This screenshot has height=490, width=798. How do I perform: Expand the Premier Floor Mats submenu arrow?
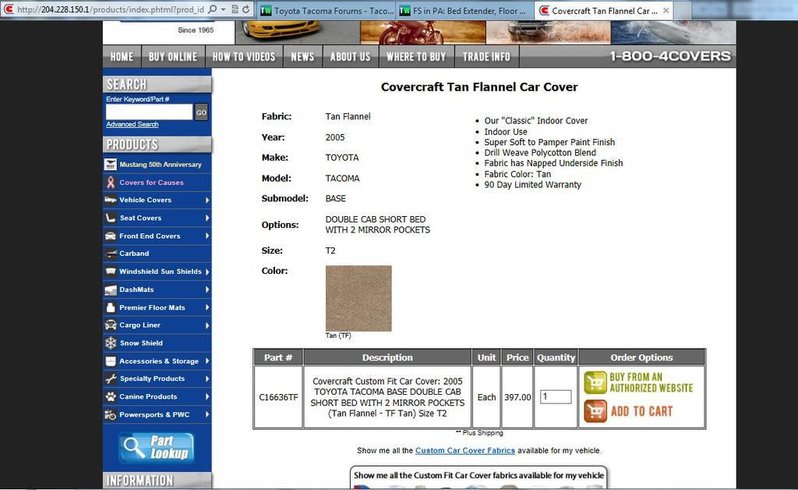coord(207,307)
